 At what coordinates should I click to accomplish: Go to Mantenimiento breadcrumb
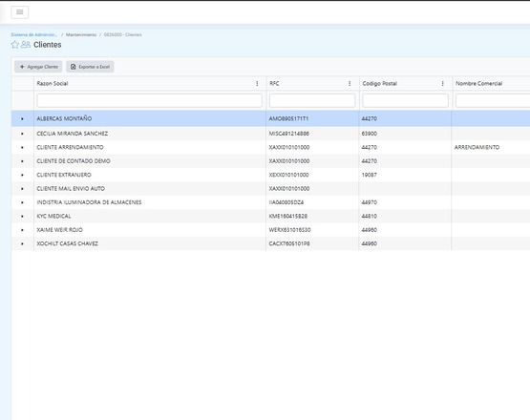pyautogui.click(x=81, y=34)
